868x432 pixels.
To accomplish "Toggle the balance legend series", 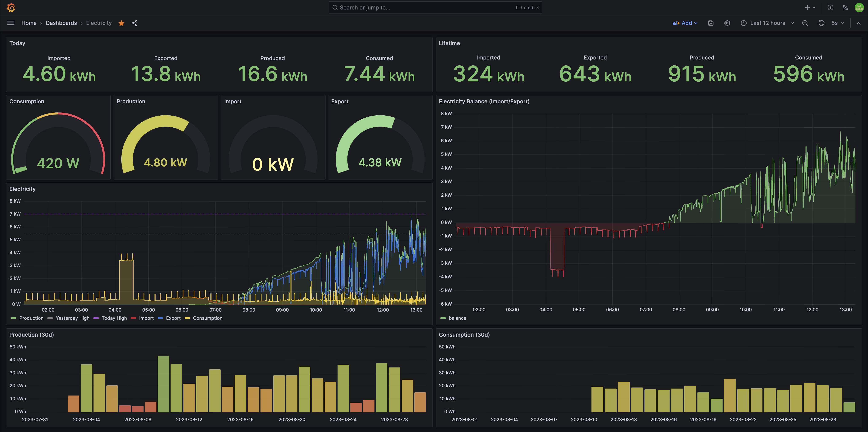I will click(x=457, y=318).
